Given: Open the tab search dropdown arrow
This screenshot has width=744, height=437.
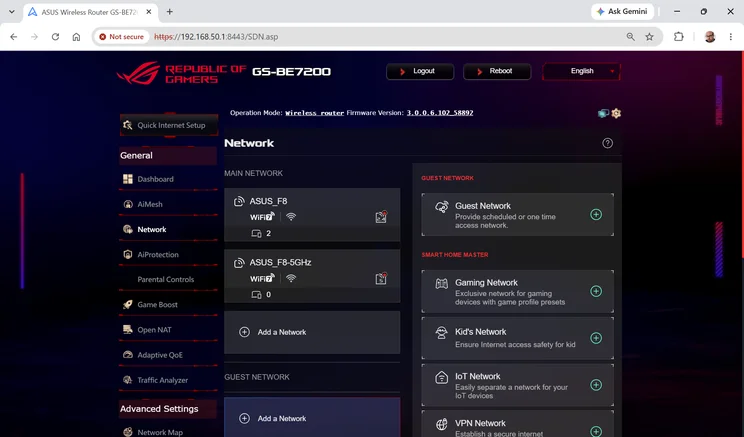Looking at the screenshot, I should (x=12, y=12).
